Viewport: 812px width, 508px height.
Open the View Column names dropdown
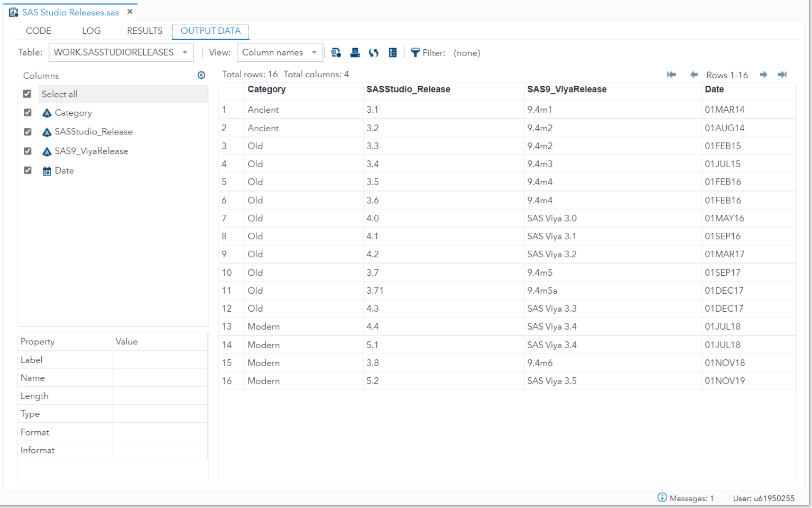click(x=280, y=52)
